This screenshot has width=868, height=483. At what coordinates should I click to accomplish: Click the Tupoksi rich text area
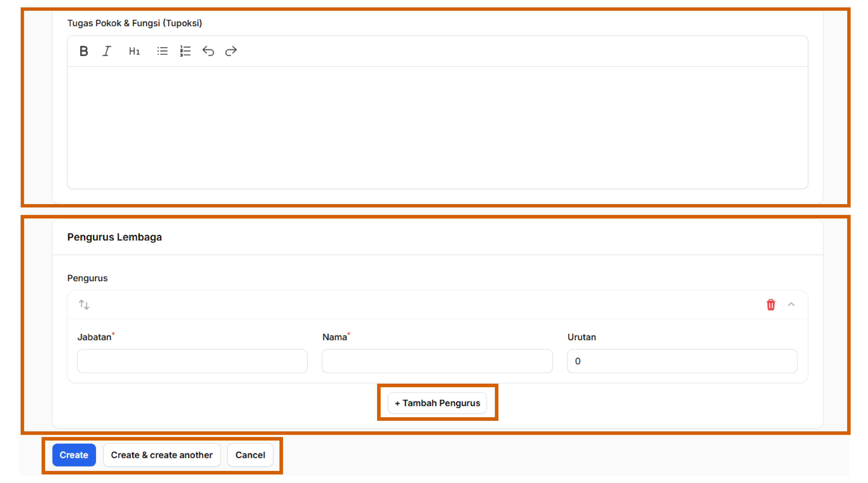tap(437, 128)
